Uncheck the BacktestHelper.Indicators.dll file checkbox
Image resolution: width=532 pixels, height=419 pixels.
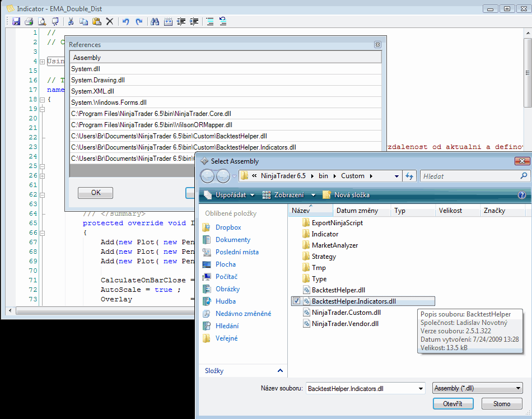[296, 301]
